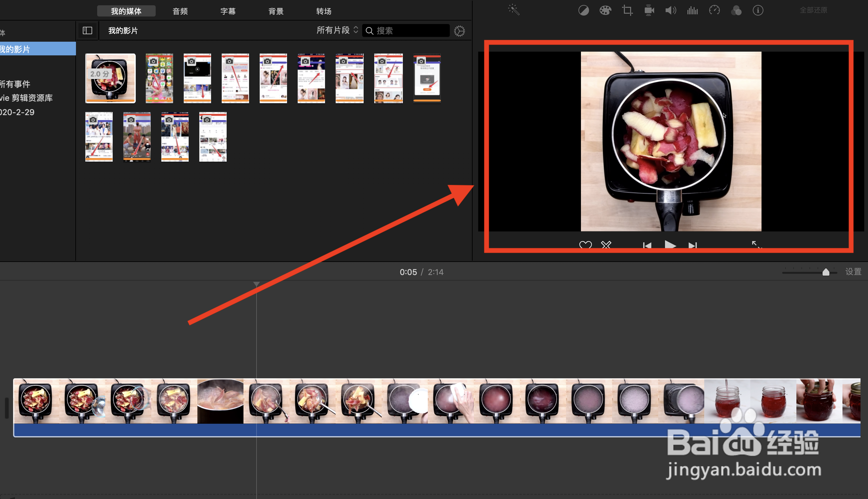Open the clip information icon
The width and height of the screenshot is (868, 499).
[x=758, y=11]
